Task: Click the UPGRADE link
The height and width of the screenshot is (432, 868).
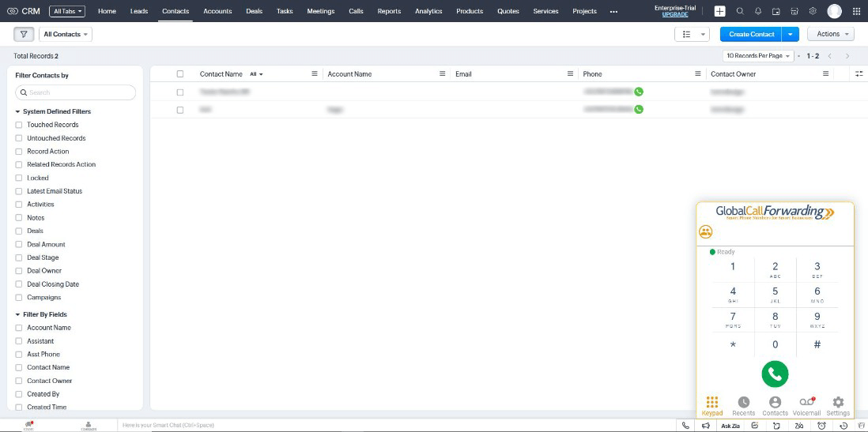Action: pyautogui.click(x=675, y=14)
